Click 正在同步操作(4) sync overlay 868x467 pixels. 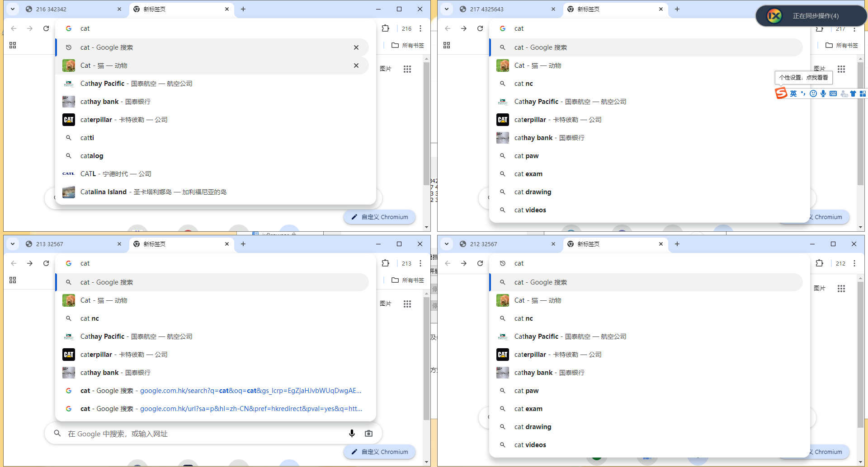click(811, 16)
